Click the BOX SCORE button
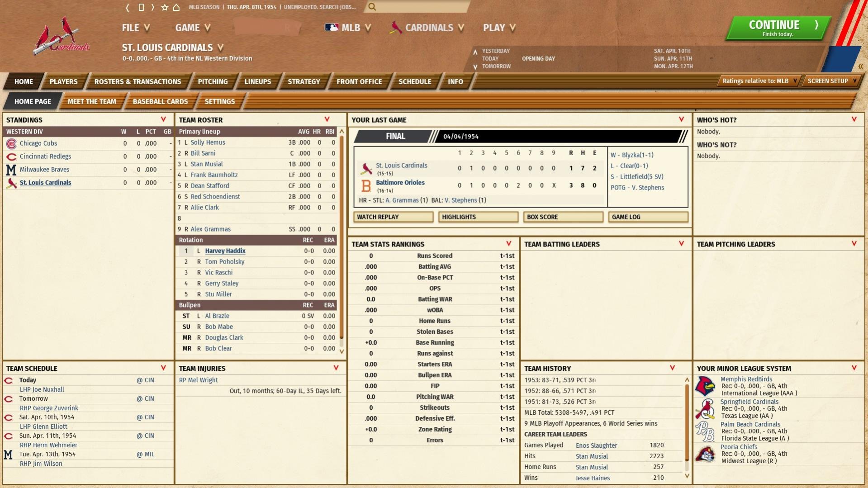 (x=563, y=217)
